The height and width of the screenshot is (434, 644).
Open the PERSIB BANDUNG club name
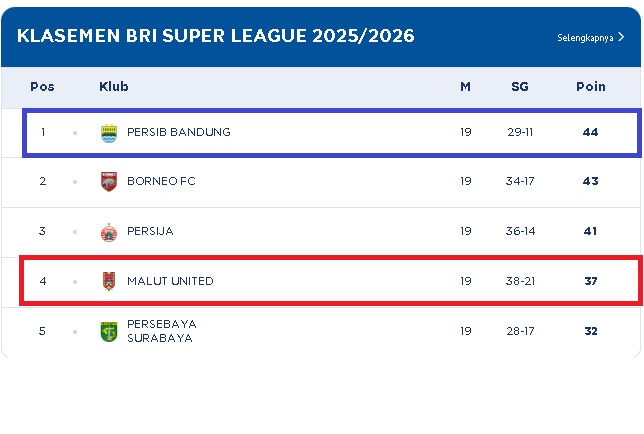coord(179,132)
